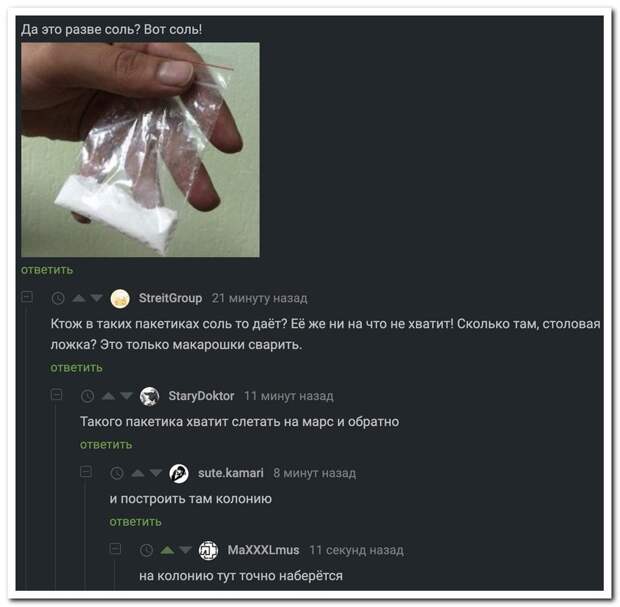Reply to sute.kamari's colony comment
The height and width of the screenshot is (607, 620).
(x=136, y=522)
